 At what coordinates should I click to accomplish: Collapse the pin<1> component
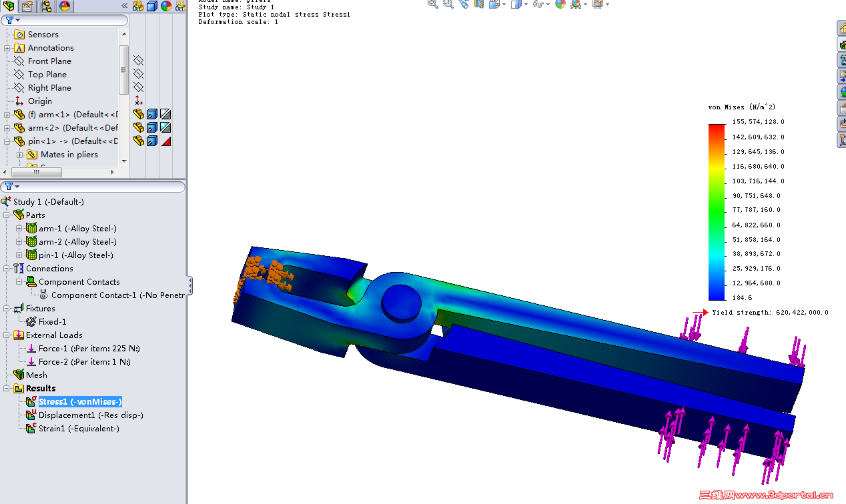coord(7,141)
